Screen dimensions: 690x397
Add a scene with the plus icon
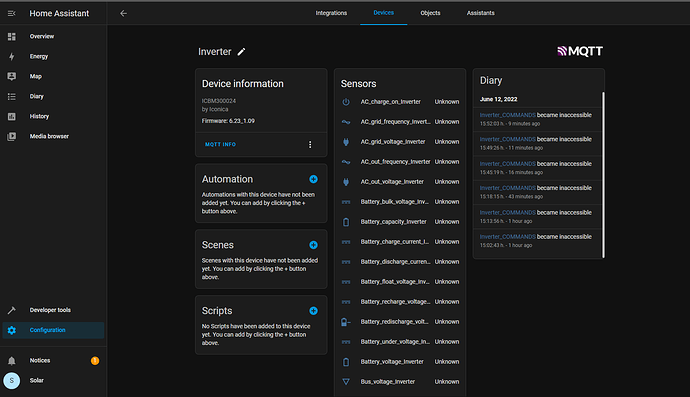coord(313,245)
